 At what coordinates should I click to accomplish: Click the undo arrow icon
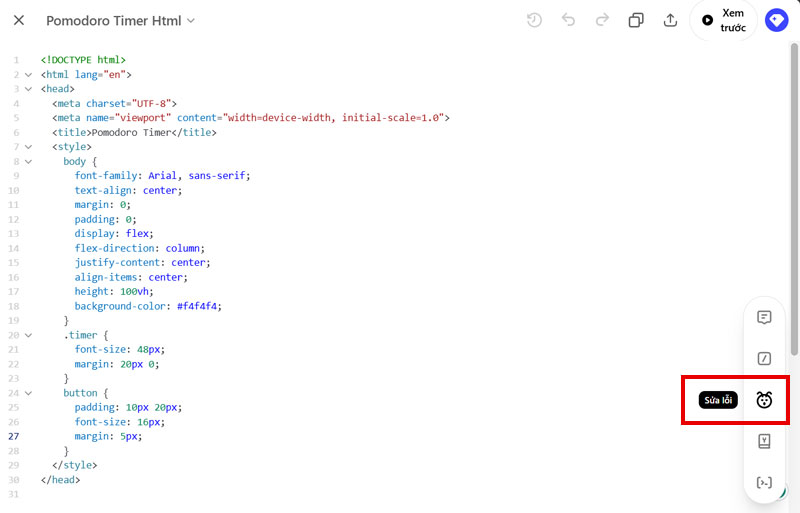tap(568, 20)
